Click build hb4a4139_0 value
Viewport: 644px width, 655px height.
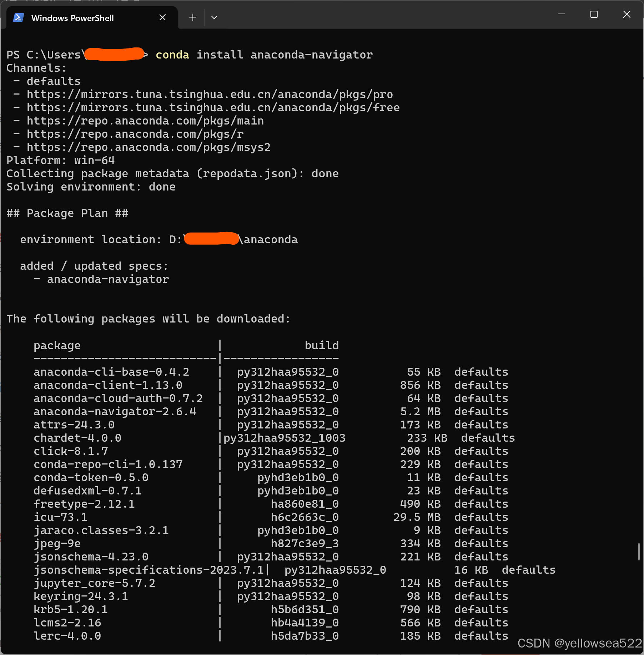(305, 623)
